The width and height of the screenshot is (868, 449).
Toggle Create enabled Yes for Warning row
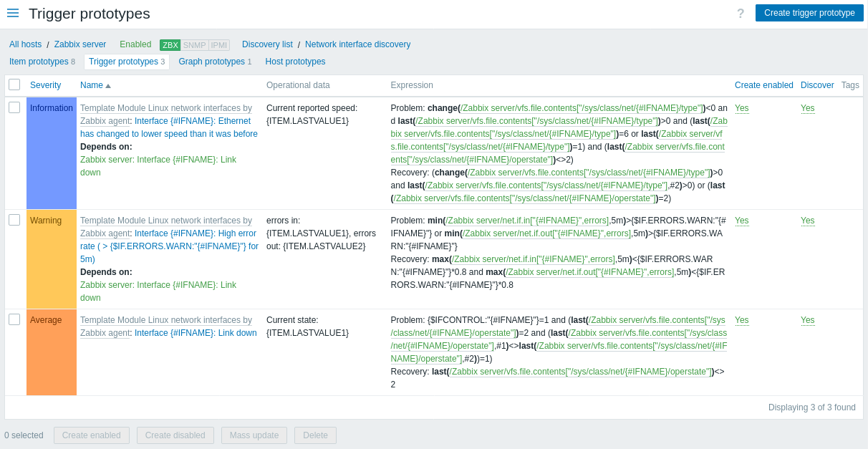(x=742, y=221)
